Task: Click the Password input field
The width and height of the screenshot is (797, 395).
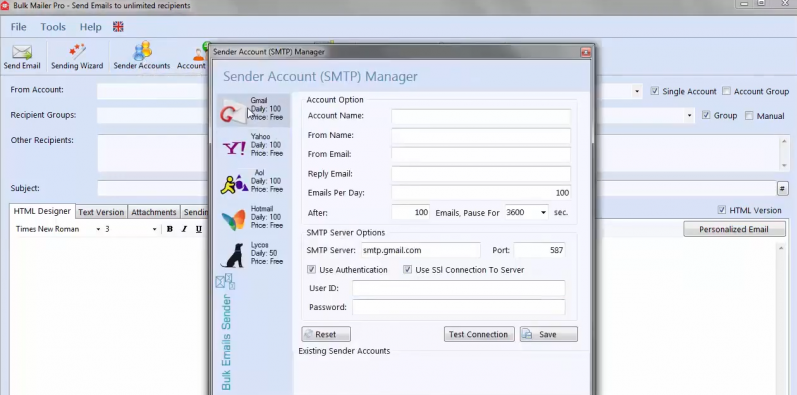Action: pyautogui.click(x=458, y=307)
